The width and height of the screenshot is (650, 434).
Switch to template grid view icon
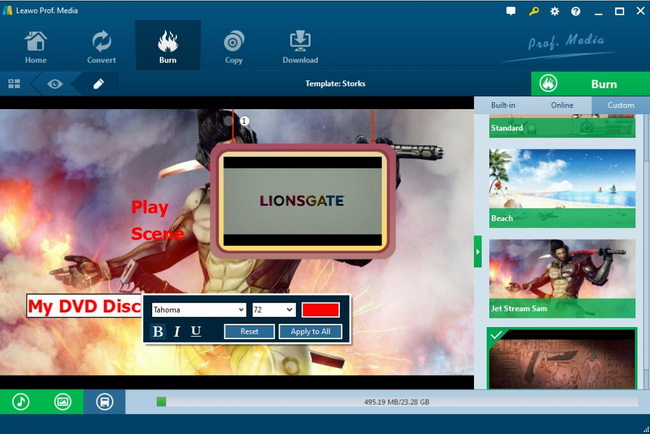click(x=14, y=84)
